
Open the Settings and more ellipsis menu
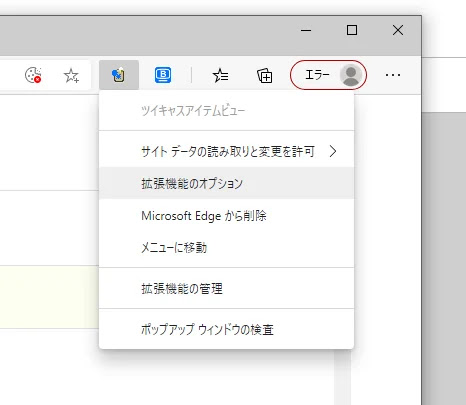(393, 75)
